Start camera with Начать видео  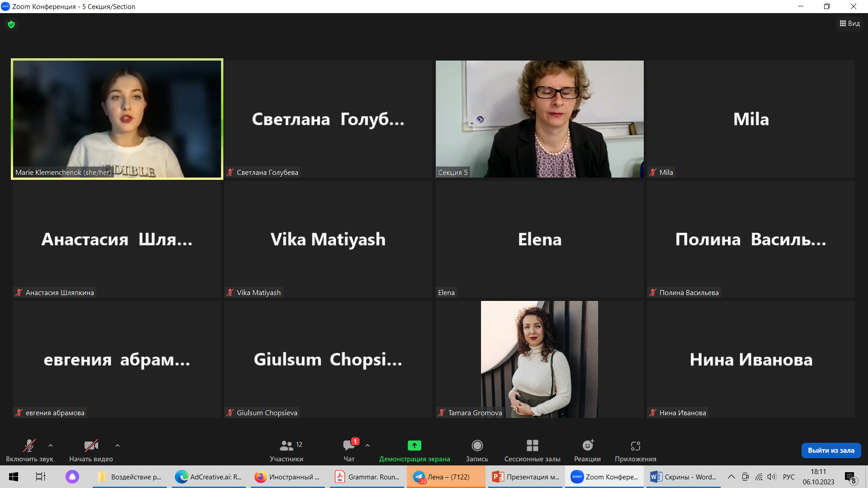91,450
